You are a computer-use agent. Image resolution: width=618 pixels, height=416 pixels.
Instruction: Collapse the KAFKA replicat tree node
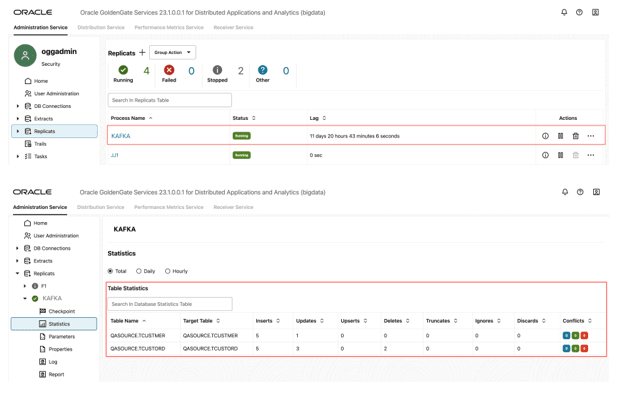click(x=25, y=298)
